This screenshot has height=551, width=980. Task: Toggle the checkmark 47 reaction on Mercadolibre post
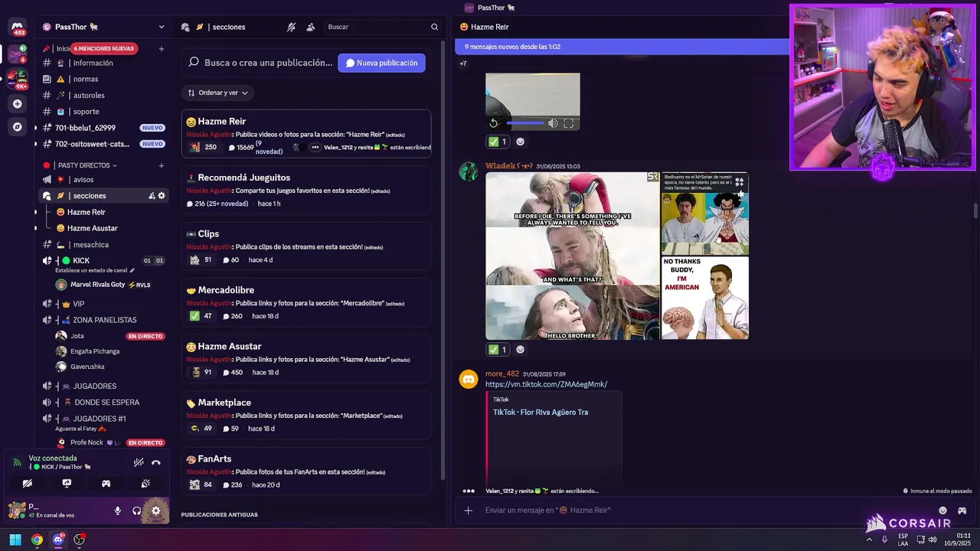tap(201, 316)
